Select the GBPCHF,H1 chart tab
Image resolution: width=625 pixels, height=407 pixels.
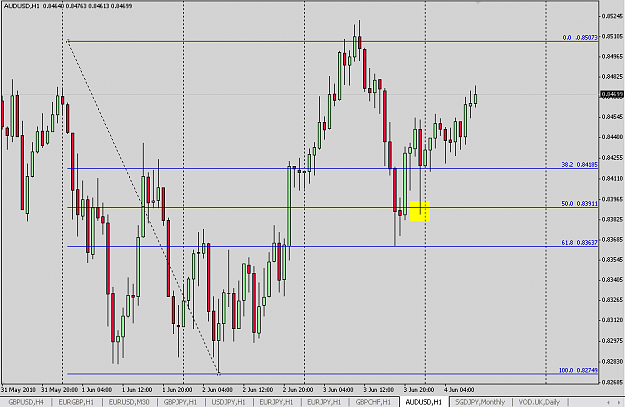coord(373,402)
